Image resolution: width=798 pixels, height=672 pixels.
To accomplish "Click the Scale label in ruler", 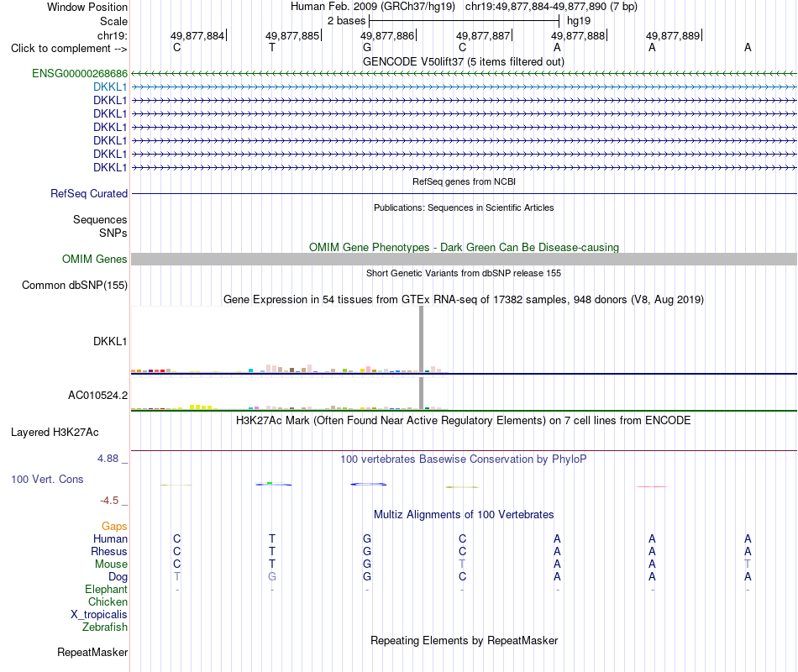I will pos(113,21).
